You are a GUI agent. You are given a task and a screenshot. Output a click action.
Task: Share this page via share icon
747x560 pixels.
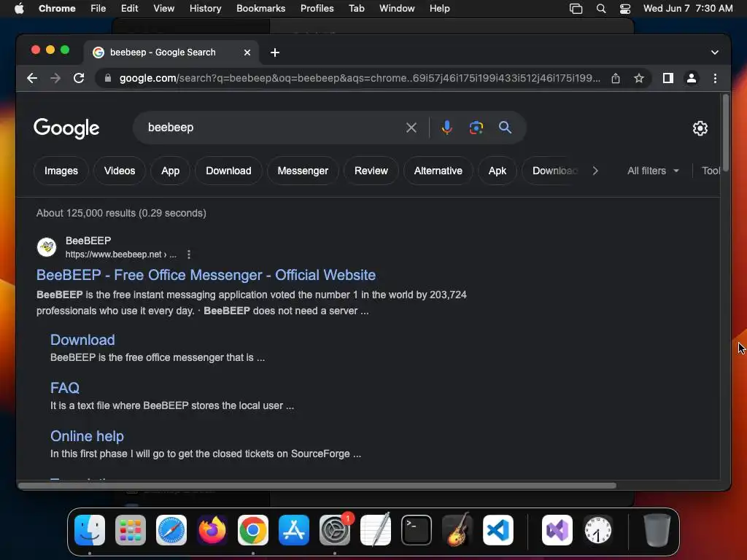tap(616, 78)
